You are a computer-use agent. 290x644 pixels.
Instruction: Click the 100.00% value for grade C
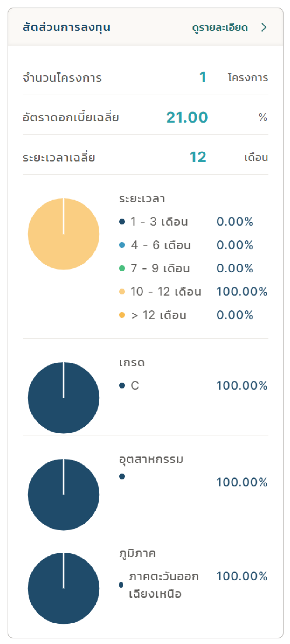pos(242,386)
